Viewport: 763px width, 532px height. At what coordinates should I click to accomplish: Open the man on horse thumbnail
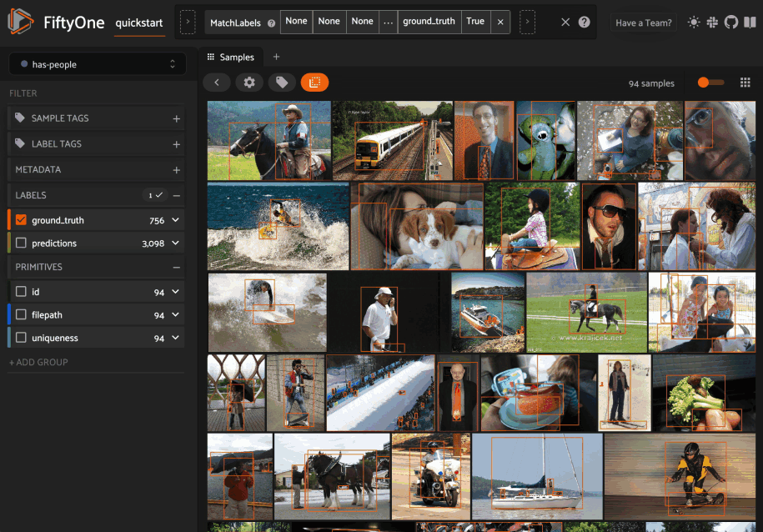[x=269, y=141]
